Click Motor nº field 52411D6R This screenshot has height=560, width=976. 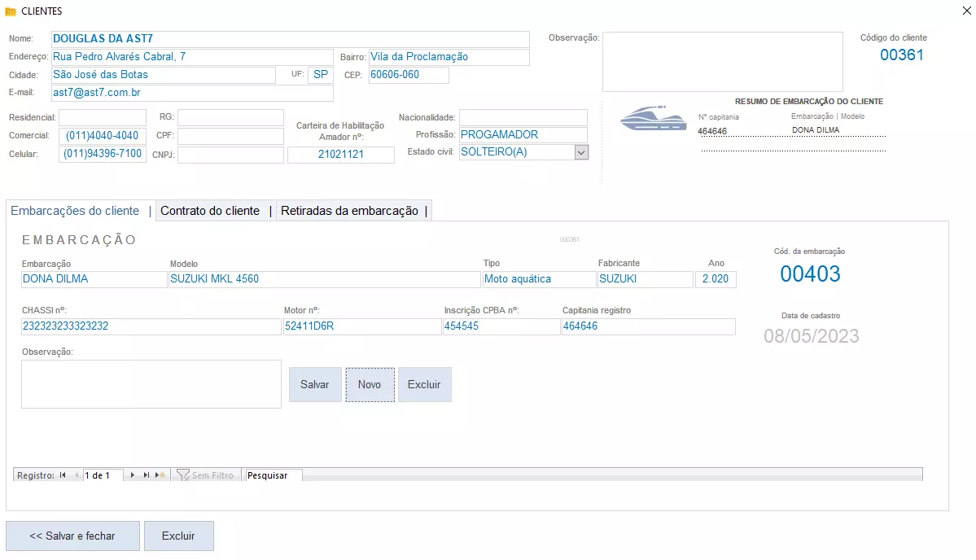pyautogui.click(x=362, y=326)
